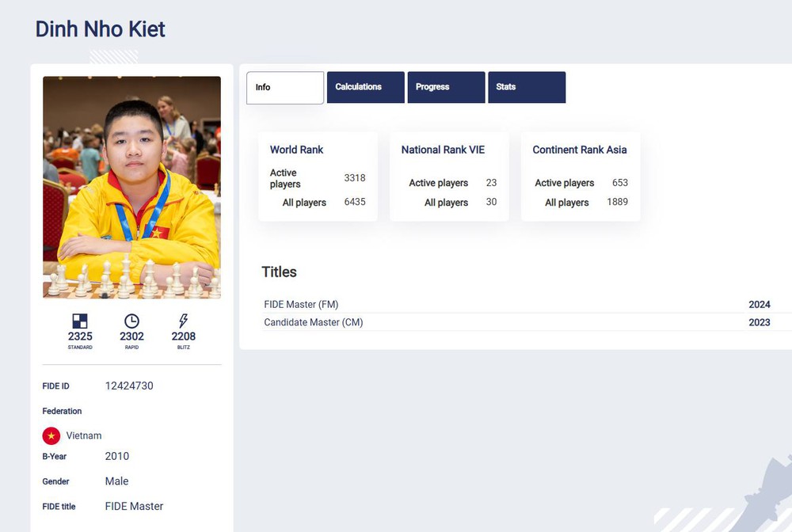This screenshot has height=532, width=792.
Task: Select the Continent Rank Asia card
Action: [581, 177]
